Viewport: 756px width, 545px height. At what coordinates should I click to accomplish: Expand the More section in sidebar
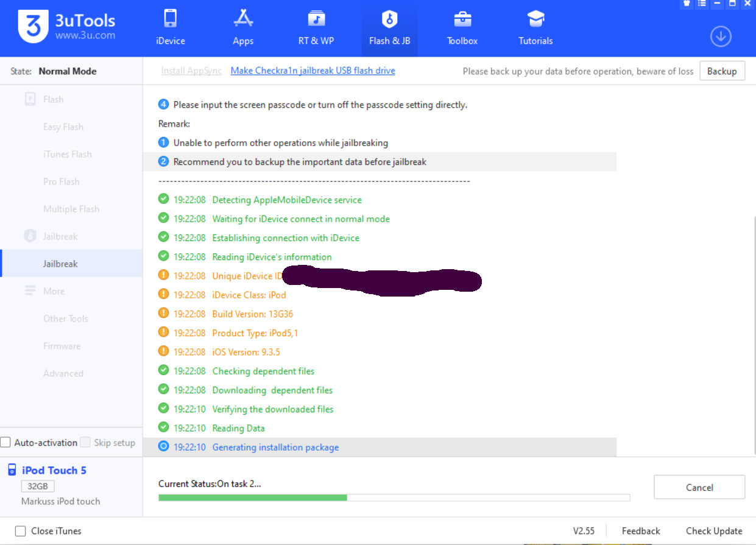pos(54,291)
